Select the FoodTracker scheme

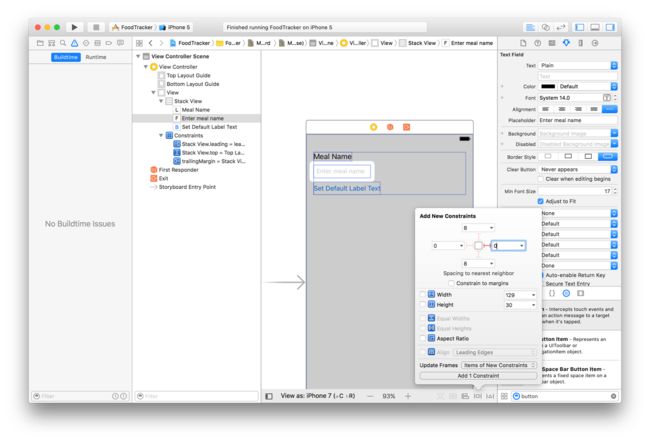132,27
